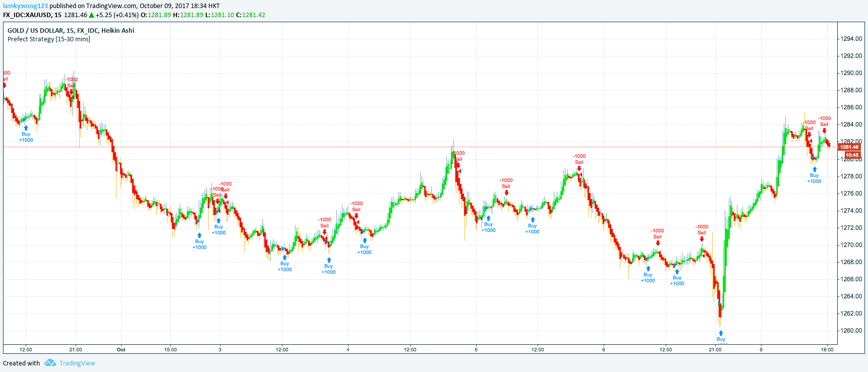Click the 1286.00 price axis label
Image resolution: width=868 pixels, height=372 pixels.
(851, 107)
